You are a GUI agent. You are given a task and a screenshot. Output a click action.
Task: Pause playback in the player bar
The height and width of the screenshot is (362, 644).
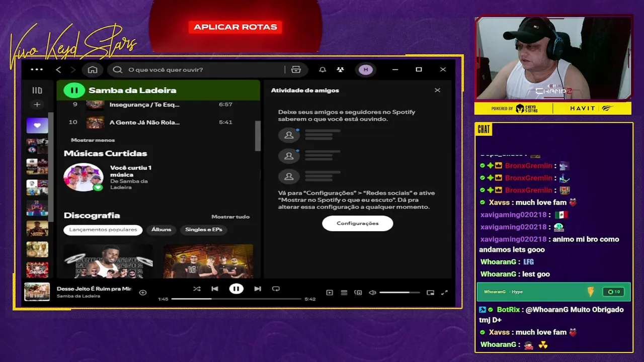point(236,289)
